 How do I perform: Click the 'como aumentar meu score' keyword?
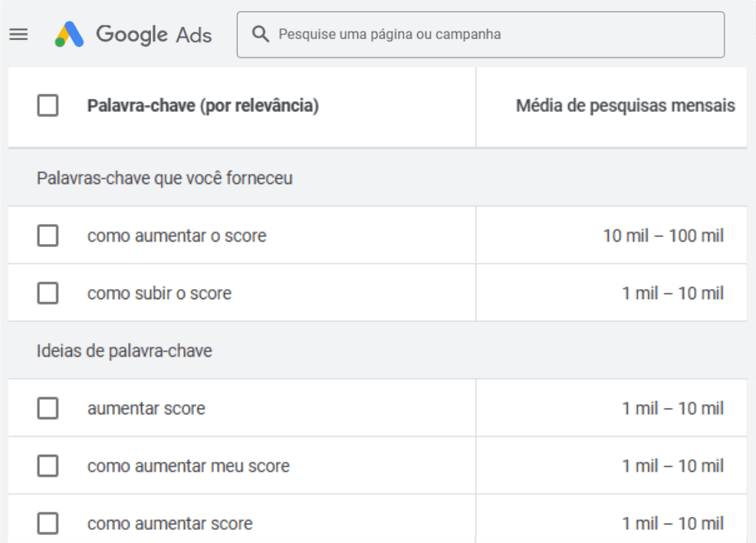pos(188,466)
